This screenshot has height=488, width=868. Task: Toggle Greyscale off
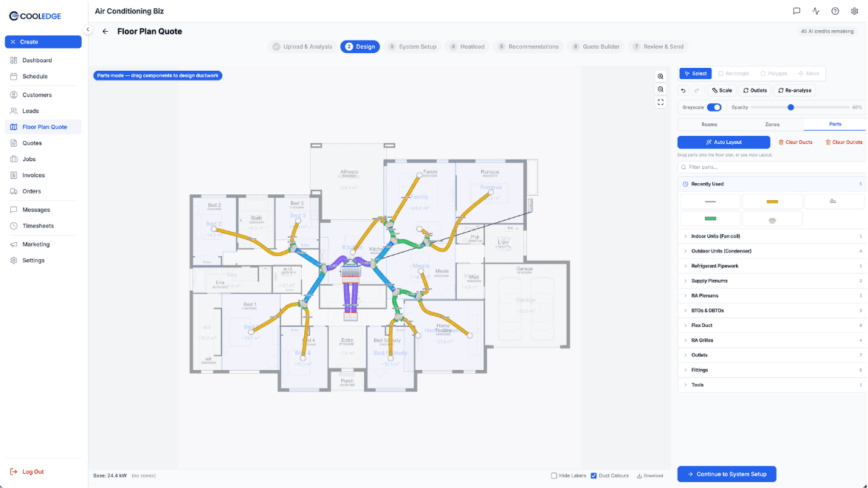pos(714,106)
